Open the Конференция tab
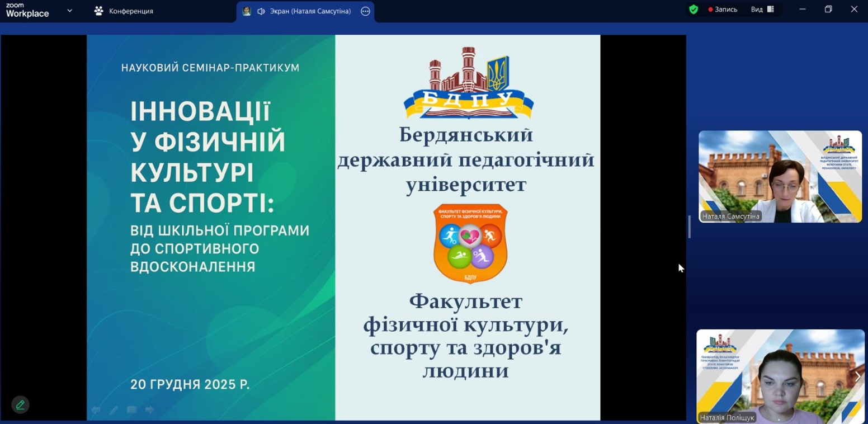This screenshot has height=424, width=868. pos(124,11)
